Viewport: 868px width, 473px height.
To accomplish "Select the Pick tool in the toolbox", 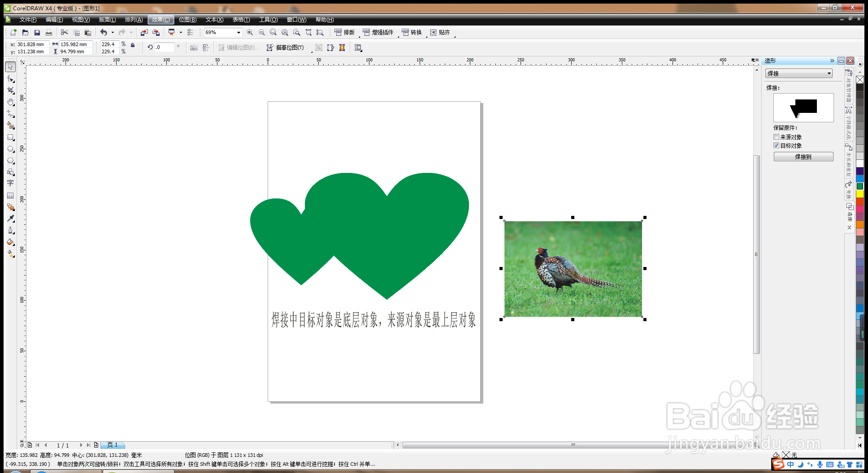I will tap(10, 67).
